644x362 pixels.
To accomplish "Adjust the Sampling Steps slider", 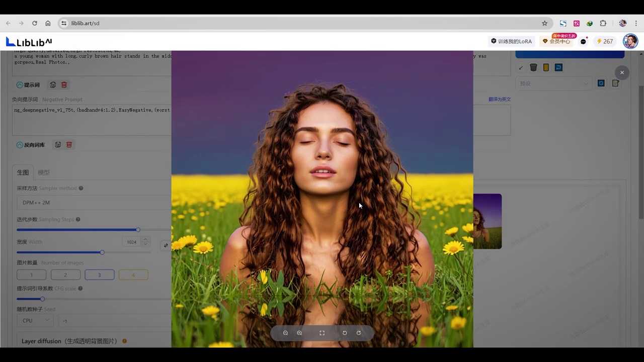I will (x=138, y=230).
